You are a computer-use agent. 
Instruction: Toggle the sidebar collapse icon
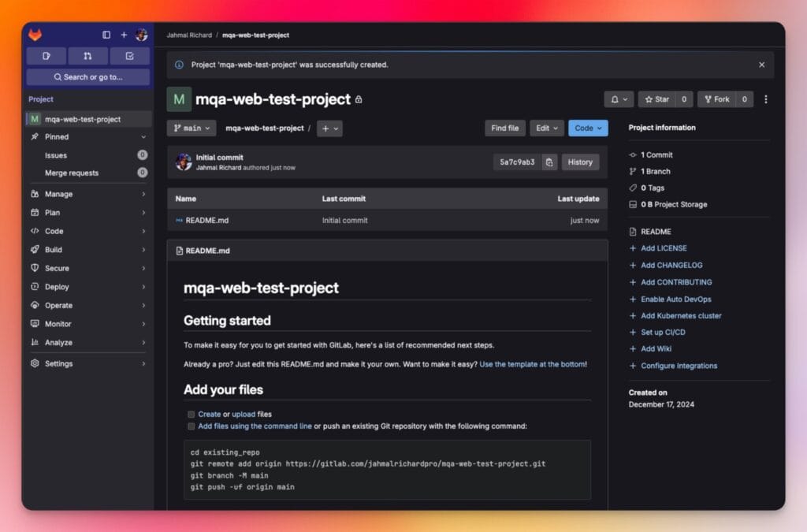tap(106, 35)
